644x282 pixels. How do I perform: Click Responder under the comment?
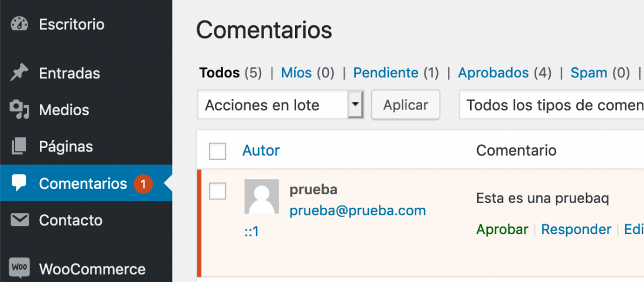[576, 229]
